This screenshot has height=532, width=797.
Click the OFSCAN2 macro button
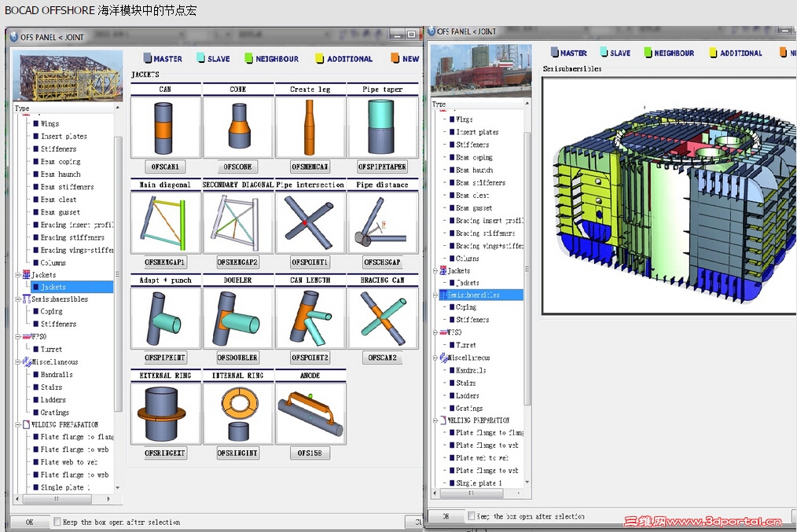click(382, 358)
